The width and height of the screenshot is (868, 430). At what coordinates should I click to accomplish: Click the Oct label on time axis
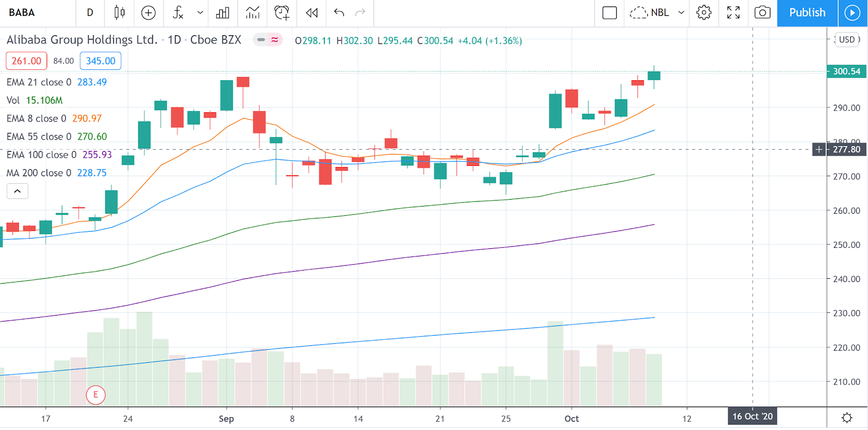(572, 419)
